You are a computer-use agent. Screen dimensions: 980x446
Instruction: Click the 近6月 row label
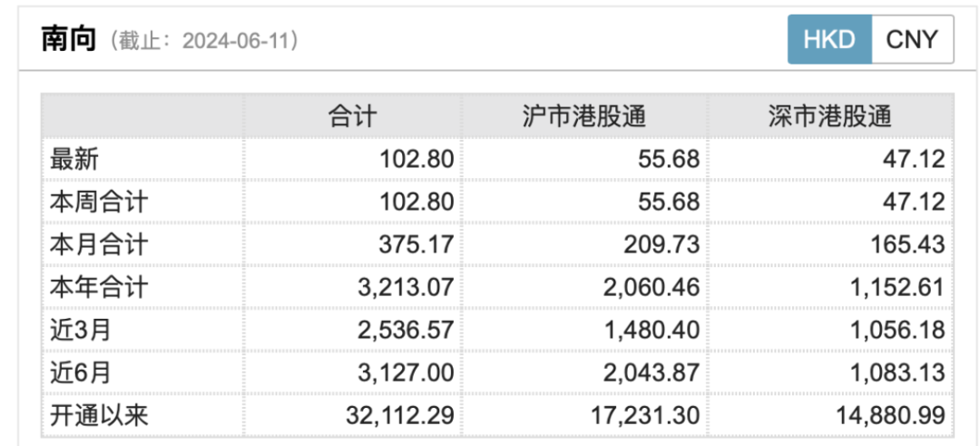(x=80, y=372)
